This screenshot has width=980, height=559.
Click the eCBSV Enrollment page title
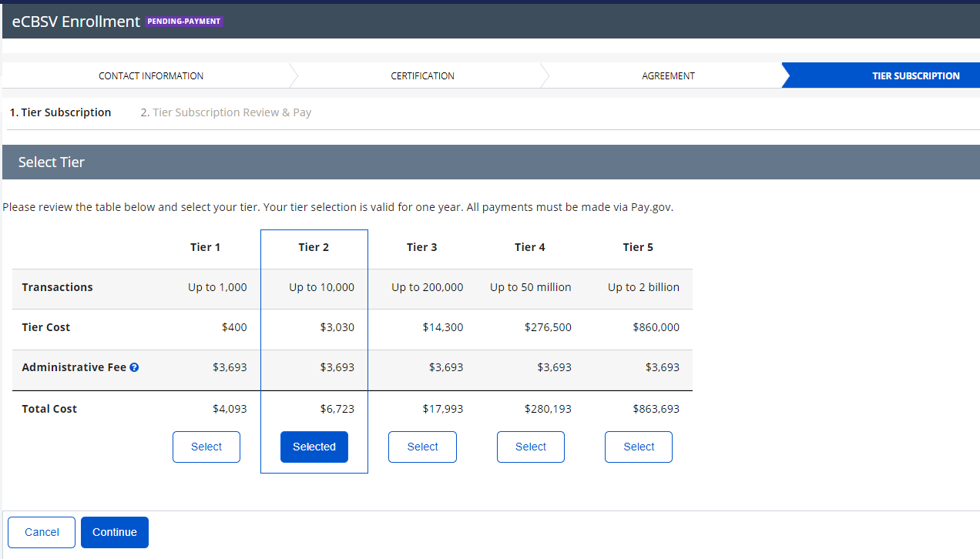pyautogui.click(x=76, y=22)
